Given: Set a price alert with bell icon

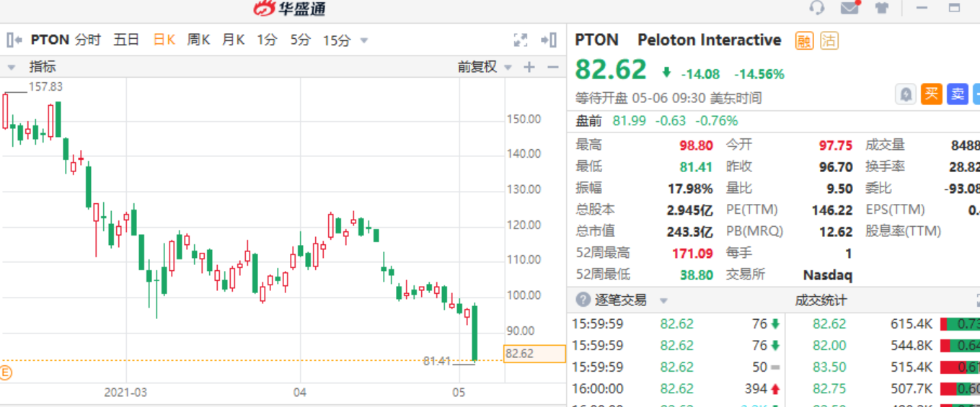Looking at the screenshot, I should click(906, 94).
